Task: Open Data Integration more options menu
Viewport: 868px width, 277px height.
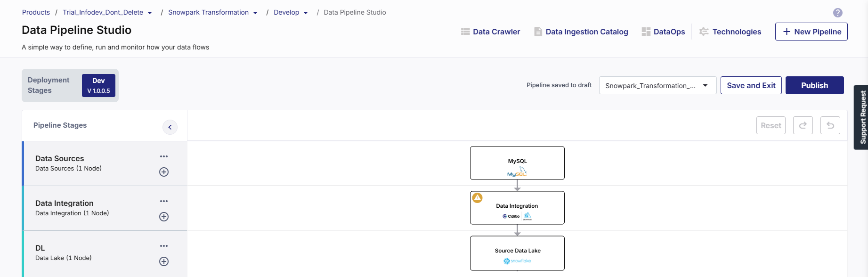Action: coord(164,201)
